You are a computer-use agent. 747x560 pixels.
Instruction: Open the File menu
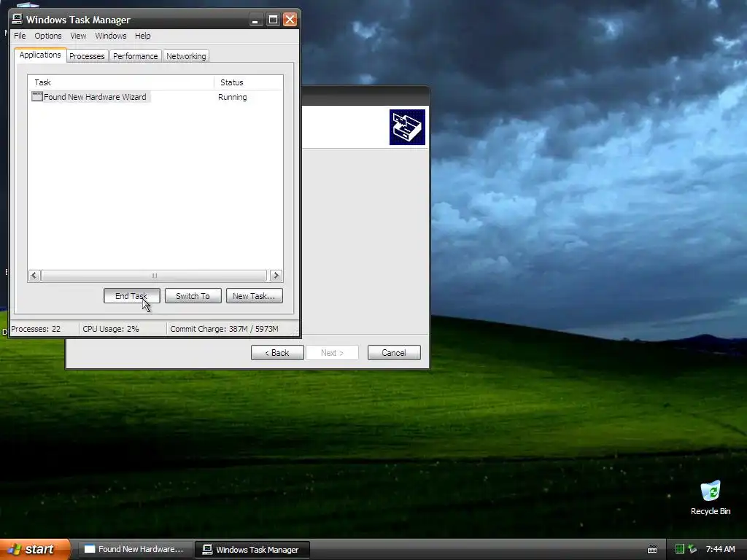click(20, 36)
